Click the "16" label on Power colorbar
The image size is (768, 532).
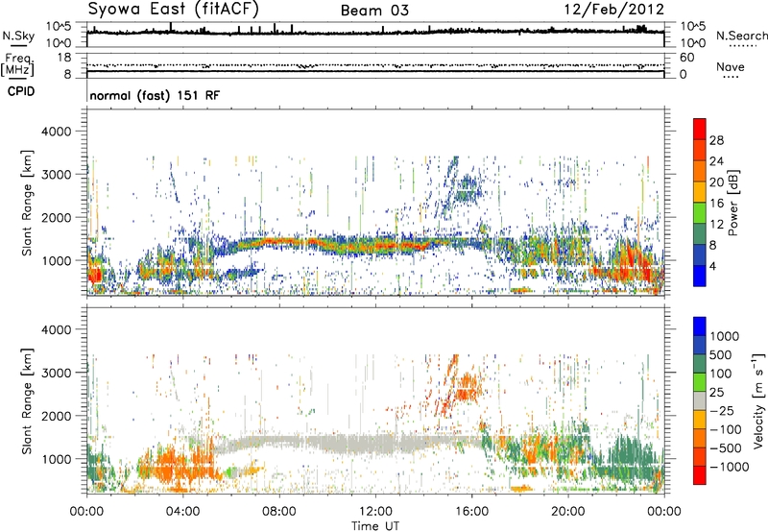tap(716, 204)
